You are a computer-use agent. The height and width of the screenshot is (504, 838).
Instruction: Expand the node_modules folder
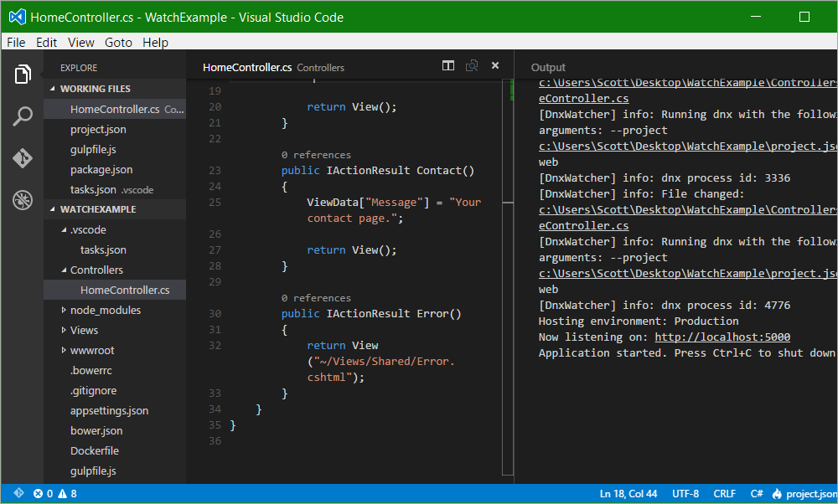tap(64, 311)
